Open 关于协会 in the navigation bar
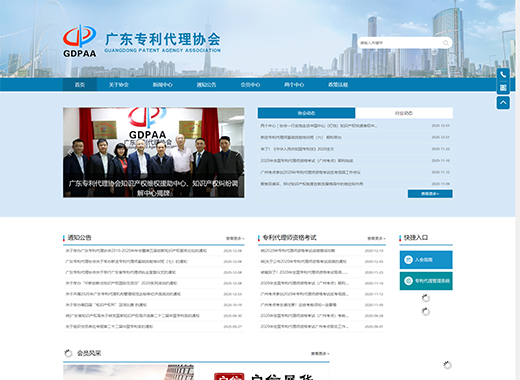The height and width of the screenshot is (380, 520). click(x=119, y=85)
